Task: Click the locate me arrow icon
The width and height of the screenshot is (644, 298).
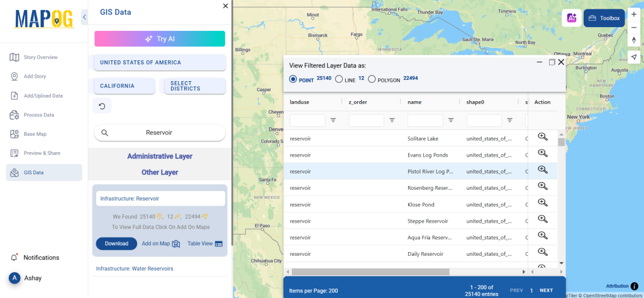Action: click(634, 57)
